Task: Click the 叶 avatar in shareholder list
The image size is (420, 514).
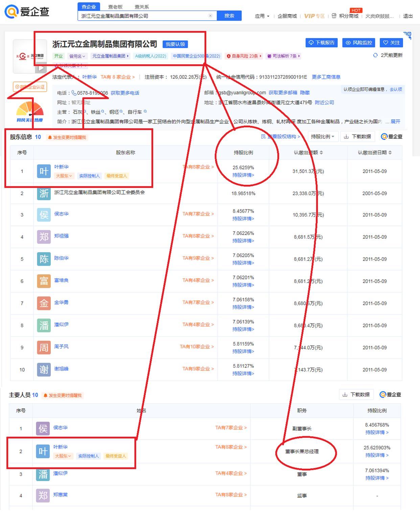Action: click(x=44, y=171)
